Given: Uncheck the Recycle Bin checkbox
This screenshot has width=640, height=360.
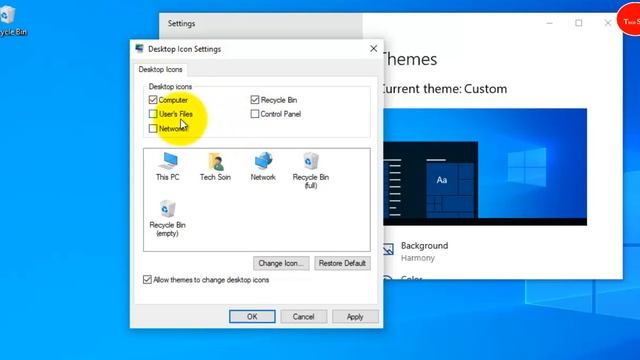Looking at the screenshot, I should (x=255, y=100).
